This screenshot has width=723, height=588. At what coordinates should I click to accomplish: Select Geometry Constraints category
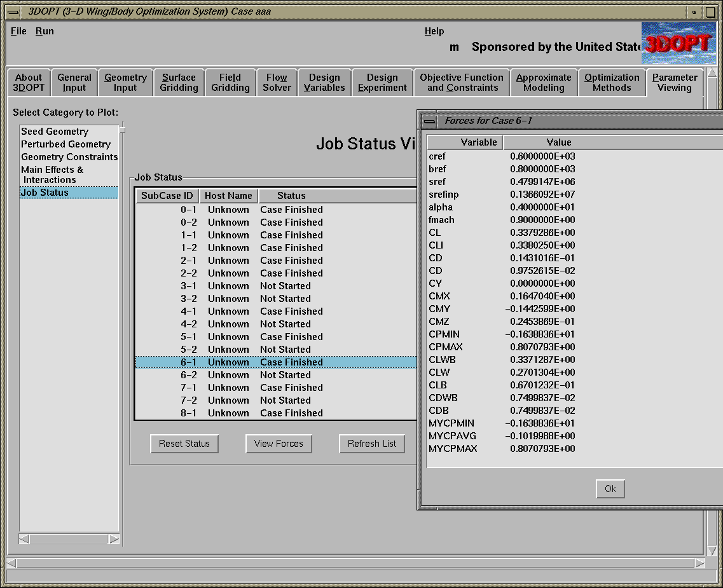point(69,157)
